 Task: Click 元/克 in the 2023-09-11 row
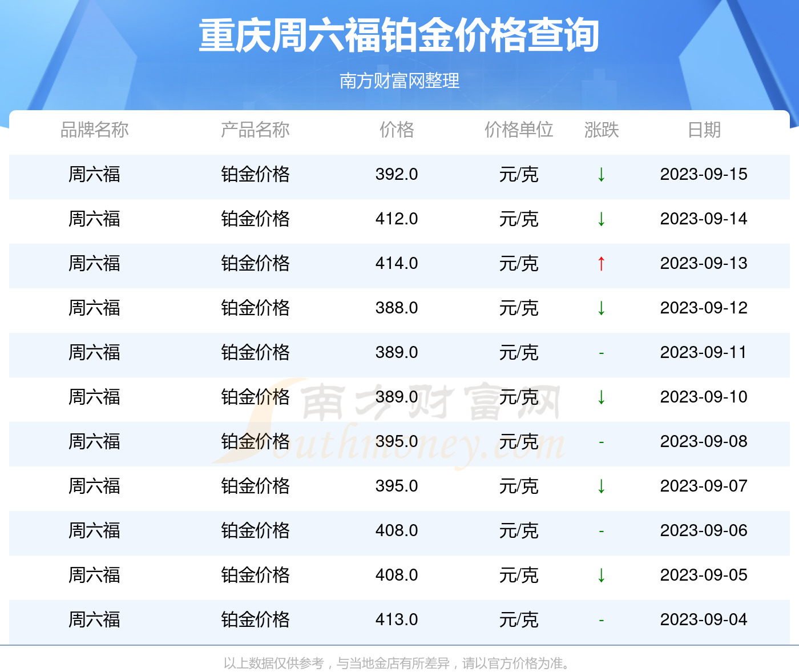click(x=519, y=352)
